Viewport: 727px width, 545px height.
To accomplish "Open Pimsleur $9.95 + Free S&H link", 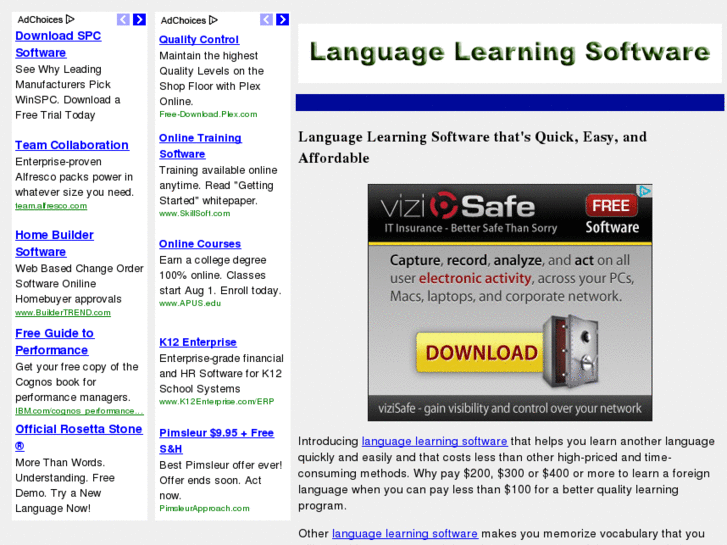I will 217,441.
